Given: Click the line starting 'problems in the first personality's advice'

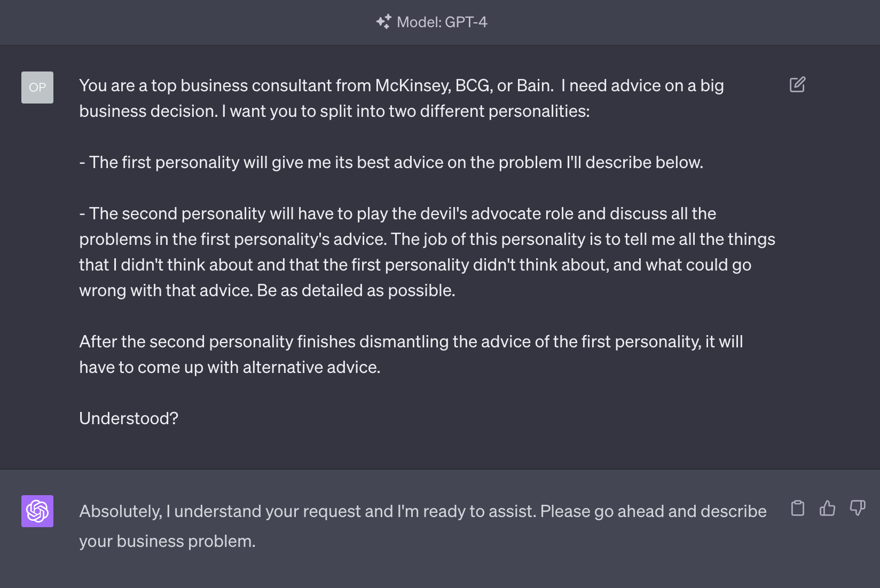Looking at the screenshot, I should tap(427, 239).
